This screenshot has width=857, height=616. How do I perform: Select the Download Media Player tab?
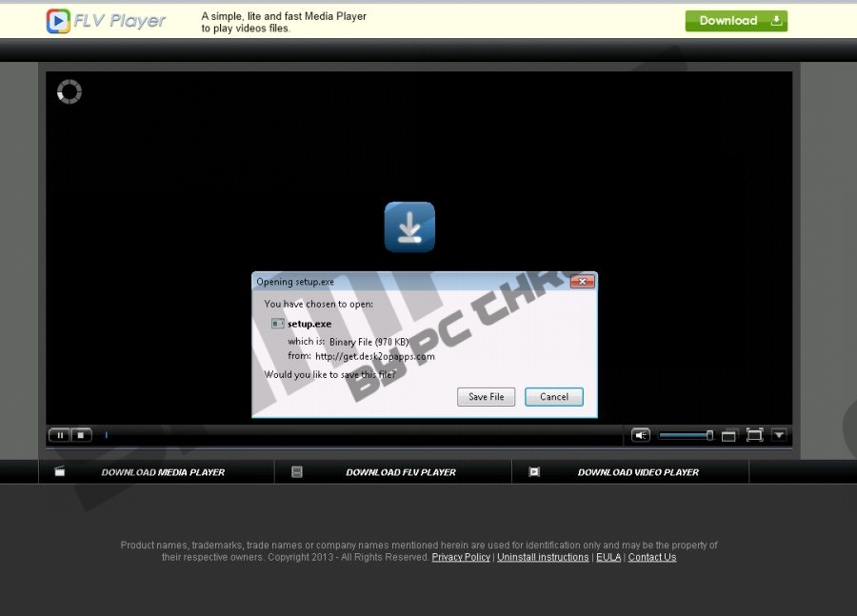(163, 472)
